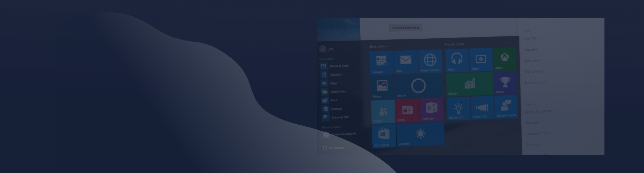This screenshot has height=173, width=644.
Task: Open the Mail tile
Action: (405, 62)
